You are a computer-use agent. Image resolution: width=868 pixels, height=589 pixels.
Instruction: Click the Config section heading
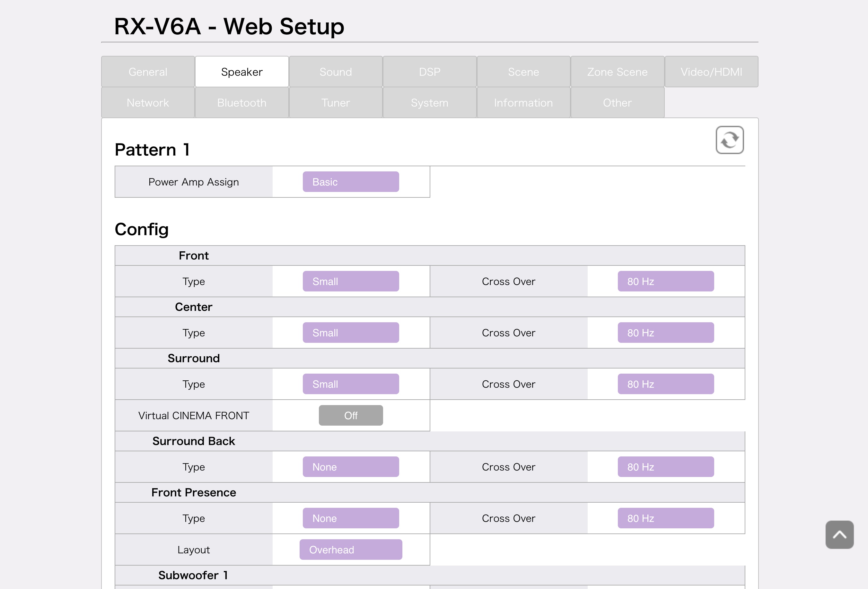(x=142, y=229)
